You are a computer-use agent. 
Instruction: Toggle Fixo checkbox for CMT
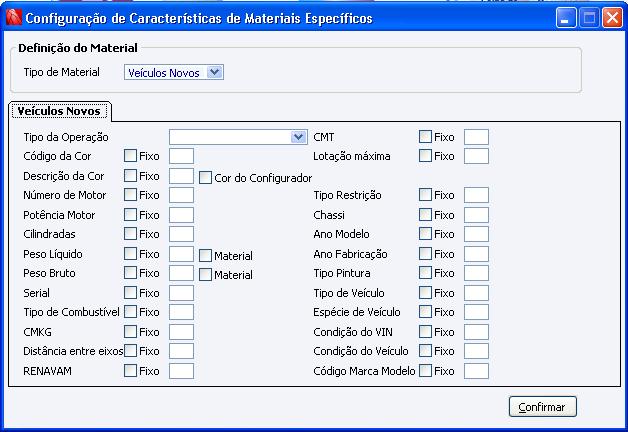pos(425,137)
